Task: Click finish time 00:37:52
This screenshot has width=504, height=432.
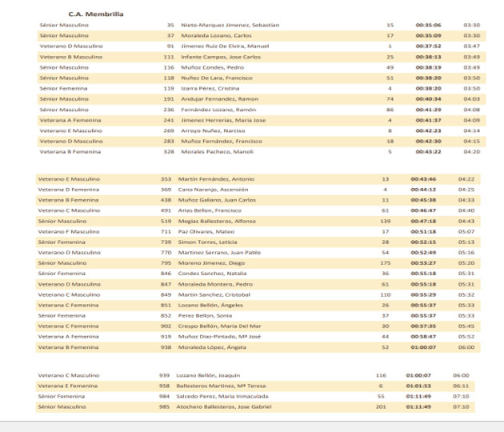Action: click(x=428, y=46)
